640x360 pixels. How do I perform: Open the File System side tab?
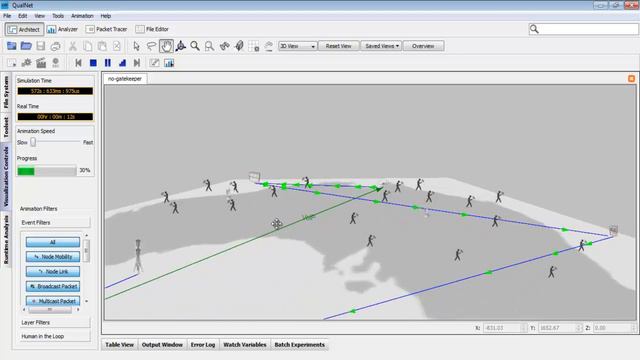[x=6, y=93]
